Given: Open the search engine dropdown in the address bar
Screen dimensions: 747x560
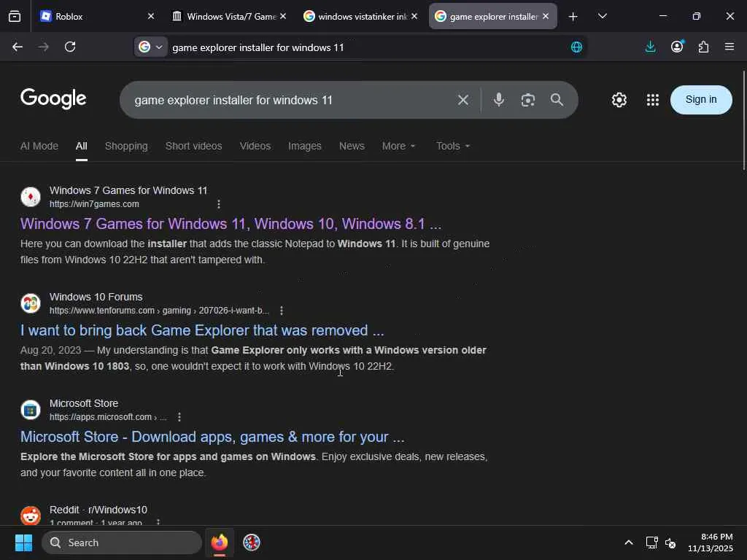Looking at the screenshot, I should pyautogui.click(x=151, y=47).
